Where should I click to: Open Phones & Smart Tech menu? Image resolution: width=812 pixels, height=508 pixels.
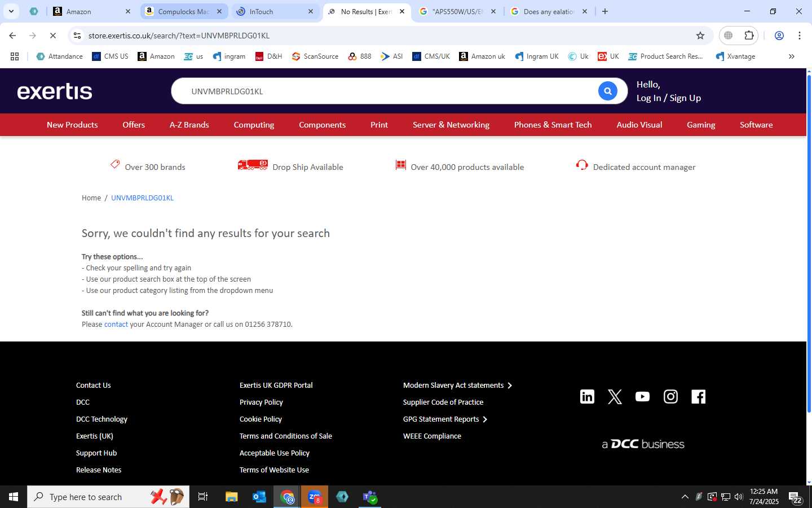(553, 125)
